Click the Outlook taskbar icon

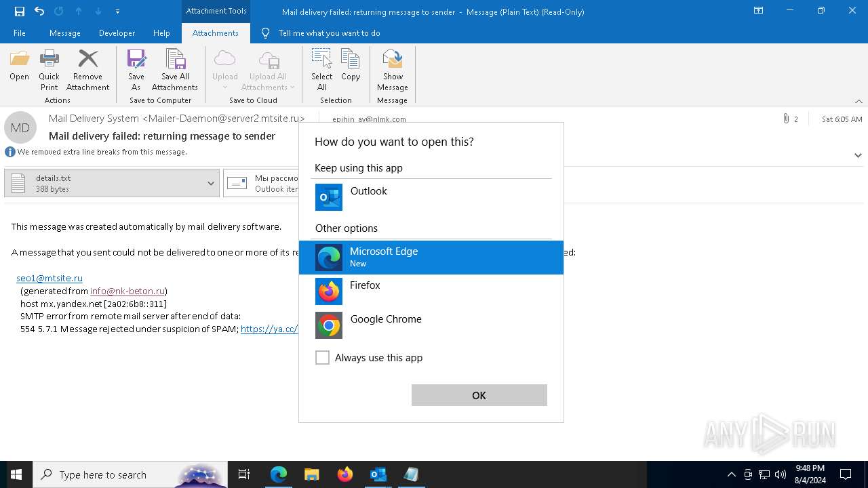click(x=378, y=474)
